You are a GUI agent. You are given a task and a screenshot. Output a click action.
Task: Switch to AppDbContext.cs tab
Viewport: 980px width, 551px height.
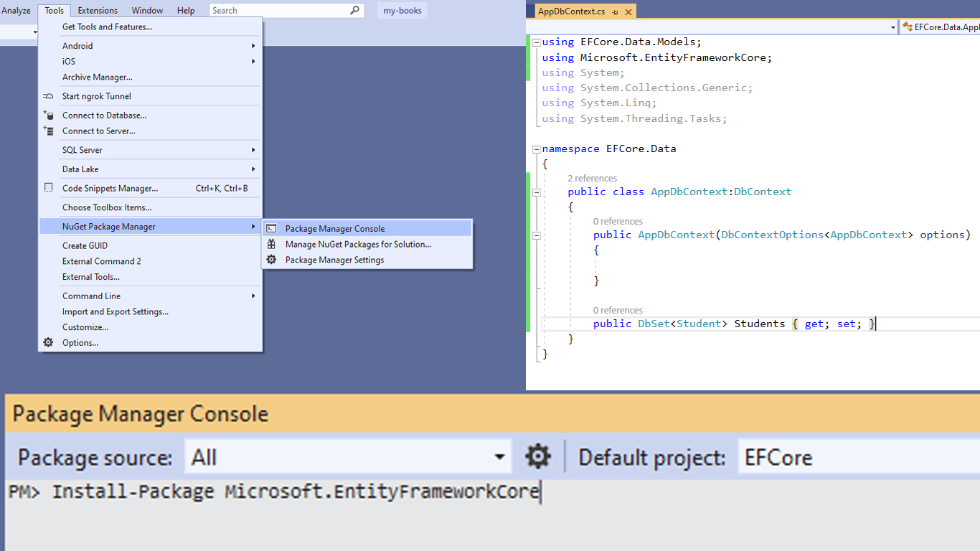coord(571,12)
